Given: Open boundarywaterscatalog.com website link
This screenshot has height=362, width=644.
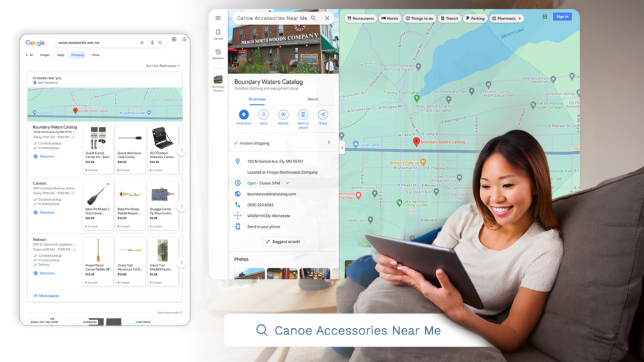Looking at the screenshot, I should pos(271,194).
